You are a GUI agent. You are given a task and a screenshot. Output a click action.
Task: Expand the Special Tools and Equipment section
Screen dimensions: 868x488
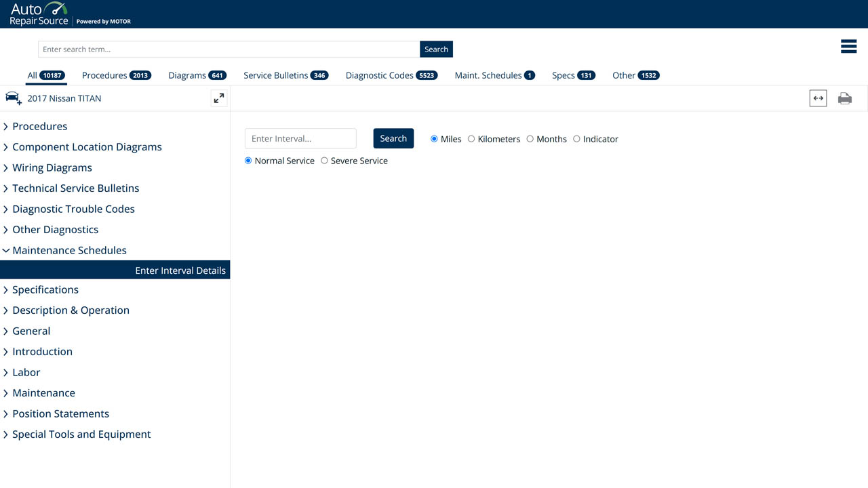[81, 434]
